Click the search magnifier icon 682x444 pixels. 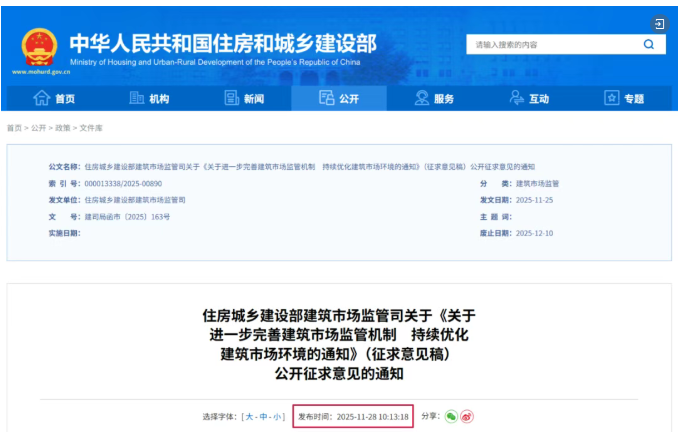[x=649, y=44]
